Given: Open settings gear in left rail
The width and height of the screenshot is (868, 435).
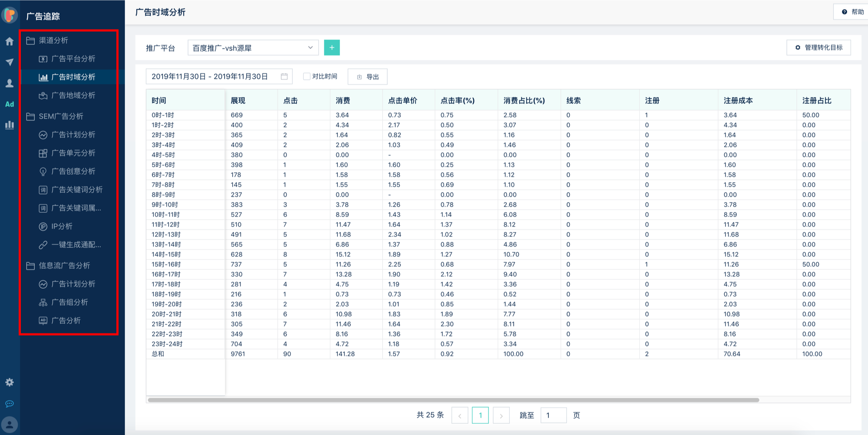Looking at the screenshot, I should click(x=10, y=382).
